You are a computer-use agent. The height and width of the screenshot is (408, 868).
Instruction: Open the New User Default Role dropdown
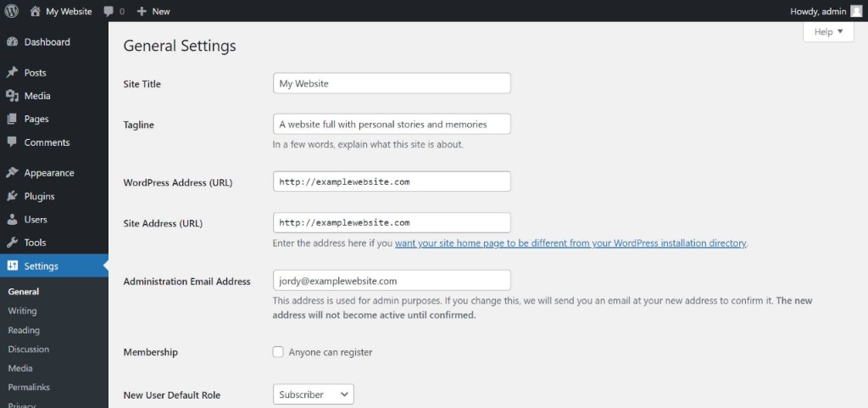[314, 394]
